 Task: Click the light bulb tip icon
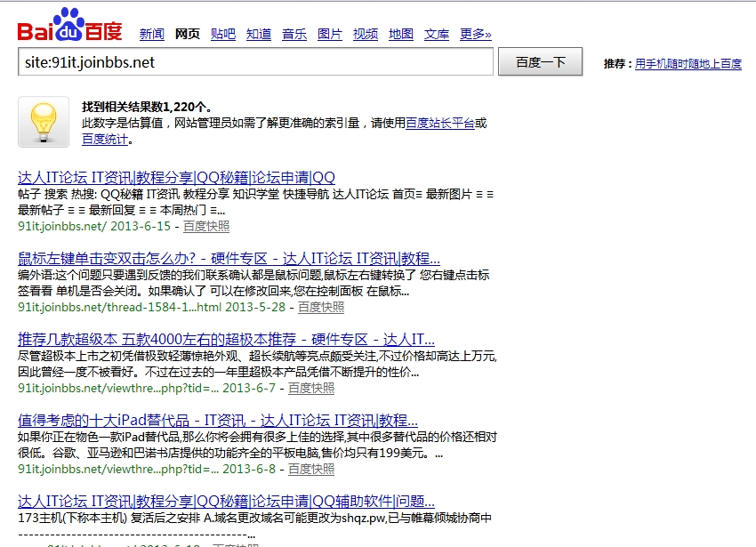tap(44, 122)
